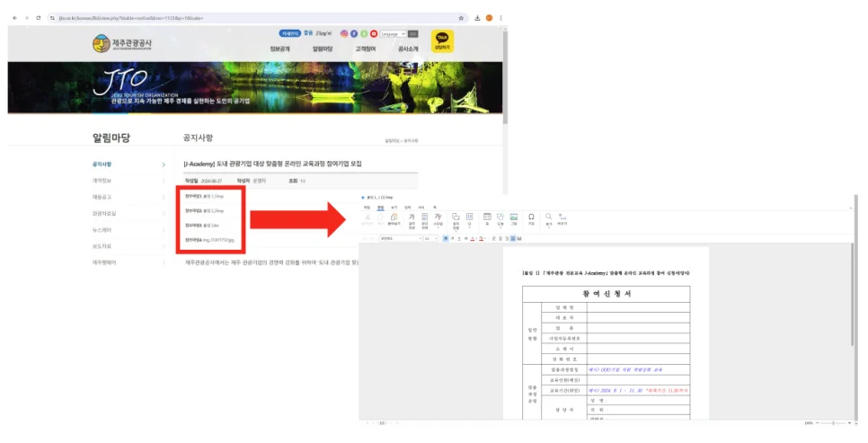Open the yellow KakaoTalk consultation button
Image resolution: width=868 pixels, height=443 pixels.
(442, 41)
